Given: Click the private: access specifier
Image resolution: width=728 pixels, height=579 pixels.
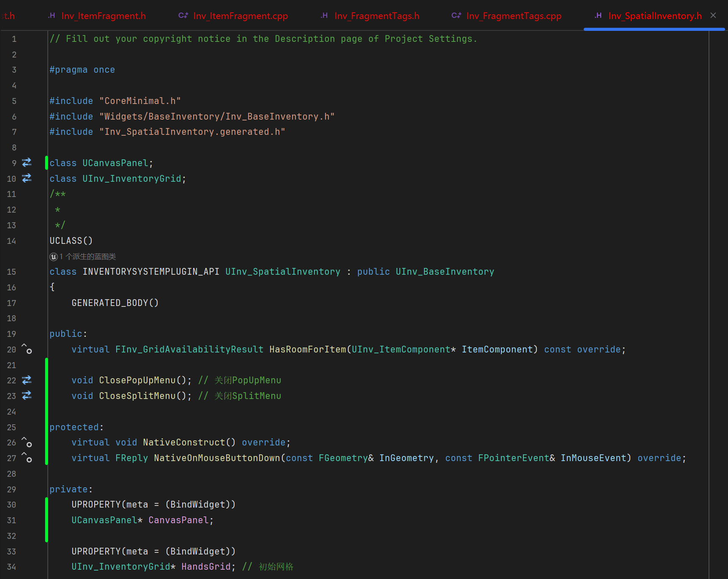Looking at the screenshot, I should click(x=71, y=489).
